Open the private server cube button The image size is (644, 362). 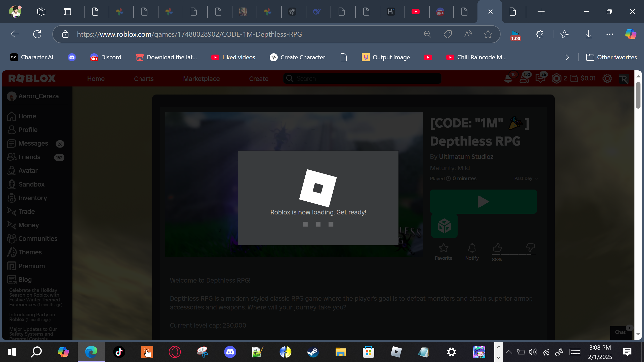click(x=444, y=226)
